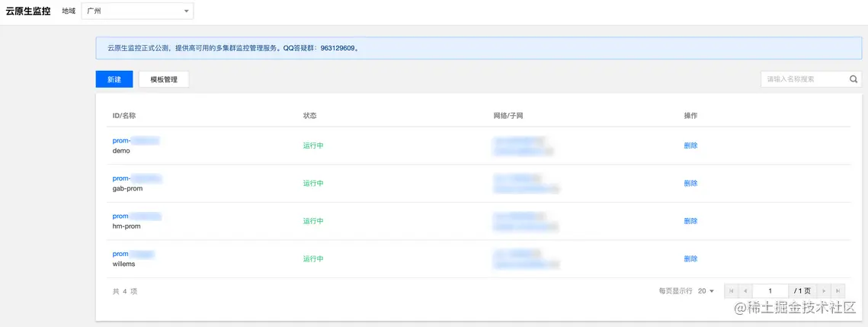868x327 pixels.
Task: Click the name text gab-prom
Action: [x=126, y=188]
